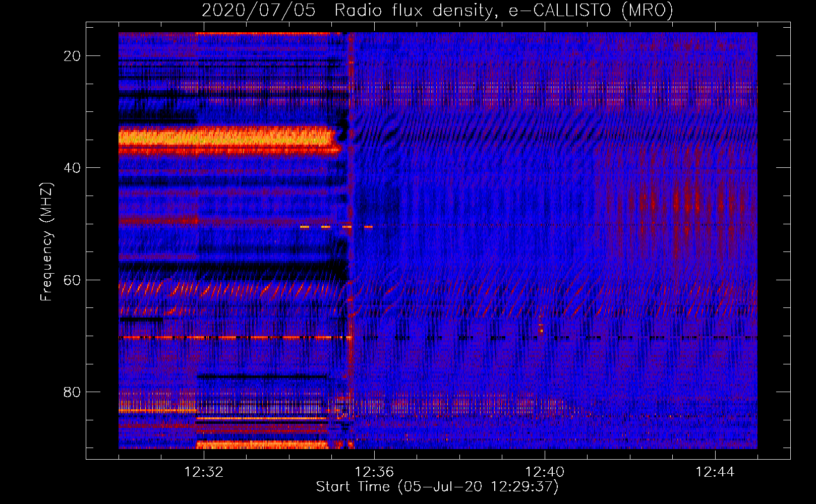Click the time tick label '12:40'

coord(545,472)
